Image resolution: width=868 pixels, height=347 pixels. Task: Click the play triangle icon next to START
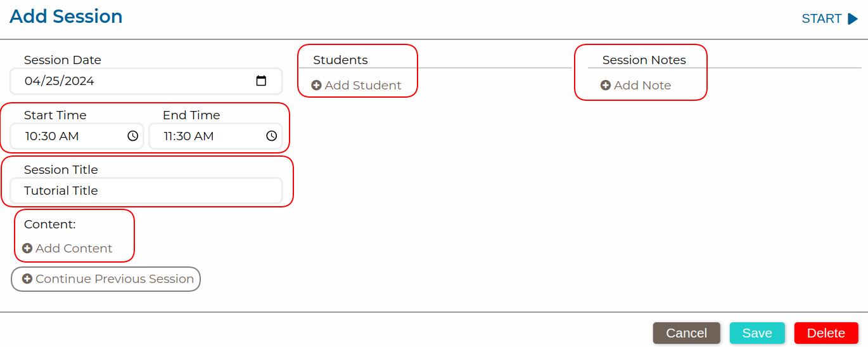pyautogui.click(x=853, y=19)
